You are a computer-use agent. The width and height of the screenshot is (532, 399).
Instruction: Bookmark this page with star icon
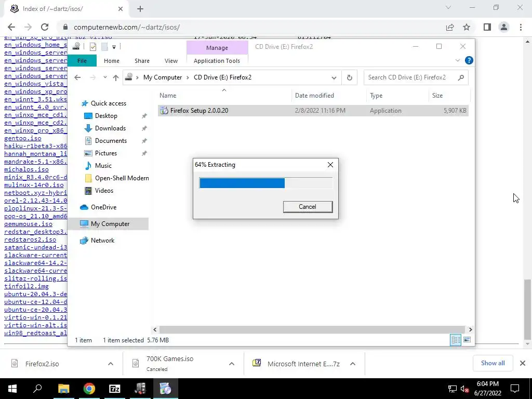point(467,27)
